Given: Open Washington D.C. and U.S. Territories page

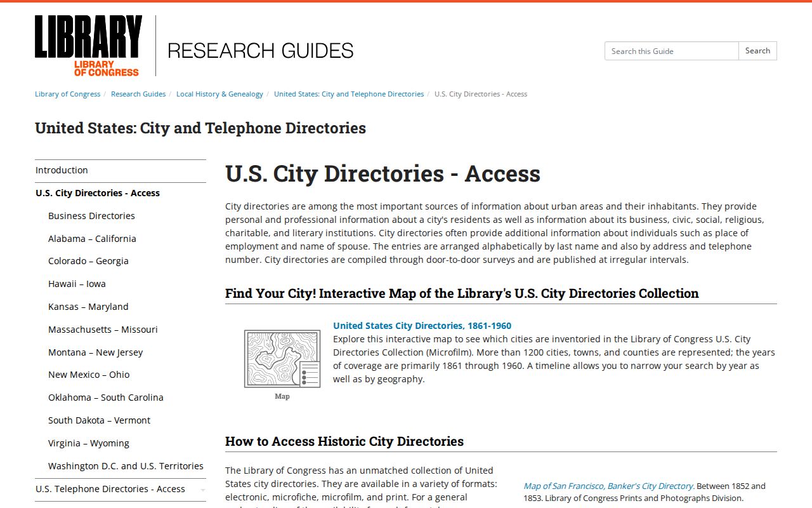Looking at the screenshot, I should [x=126, y=466].
